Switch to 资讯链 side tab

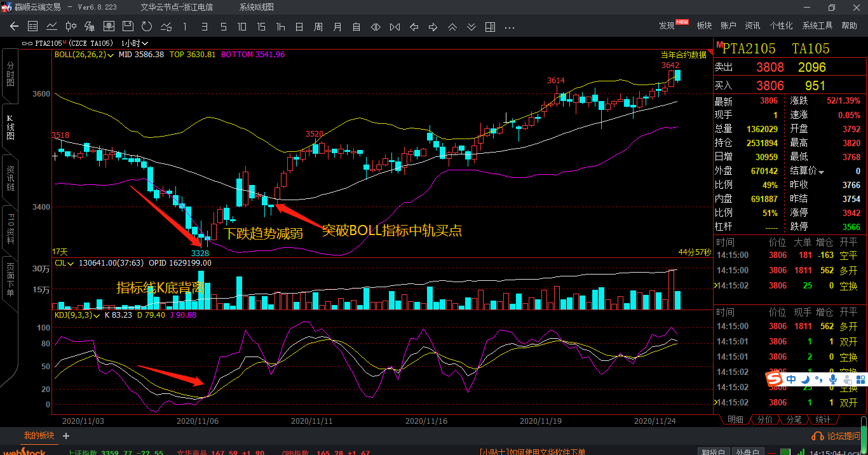click(10, 179)
